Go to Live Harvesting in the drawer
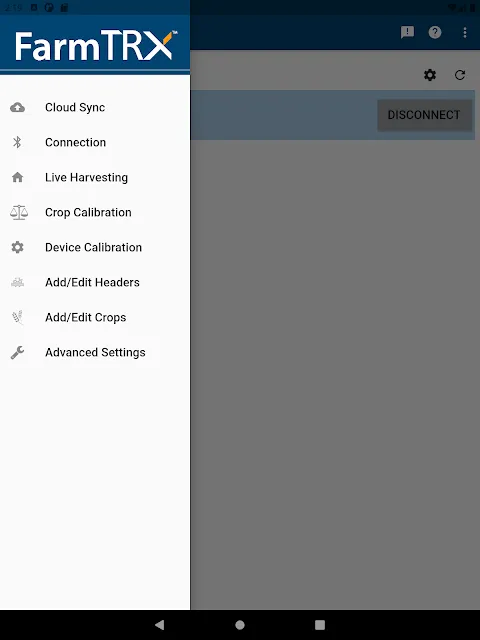Viewport: 480px width, 640px height. 95,177
